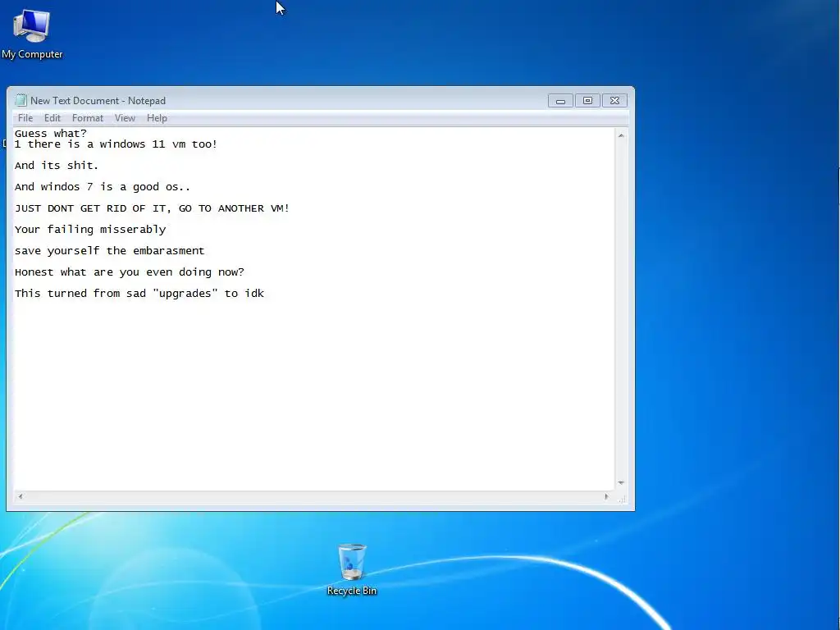
Task: Click the line "Honest what are you even doing now?"
Action: (x=129, y=272)
